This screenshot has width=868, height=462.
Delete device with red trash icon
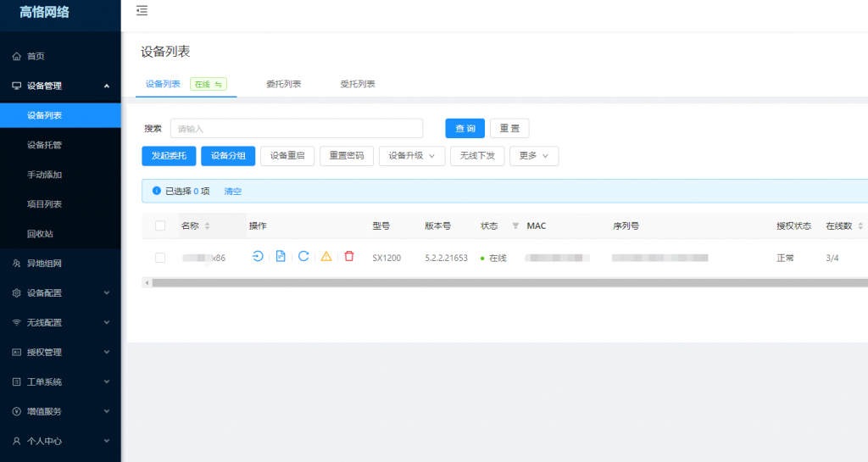pyautogui.click(x=349, y=257)
